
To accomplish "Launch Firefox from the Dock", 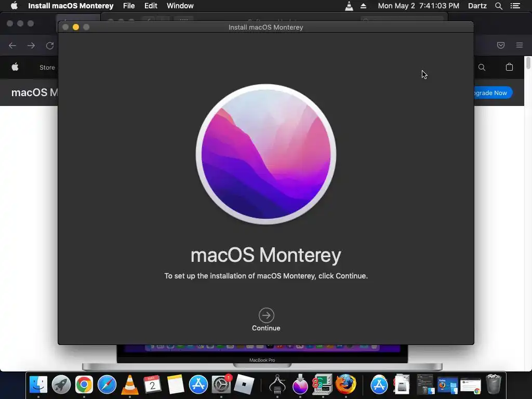I will pyautogui.click(x=345, y=384).
